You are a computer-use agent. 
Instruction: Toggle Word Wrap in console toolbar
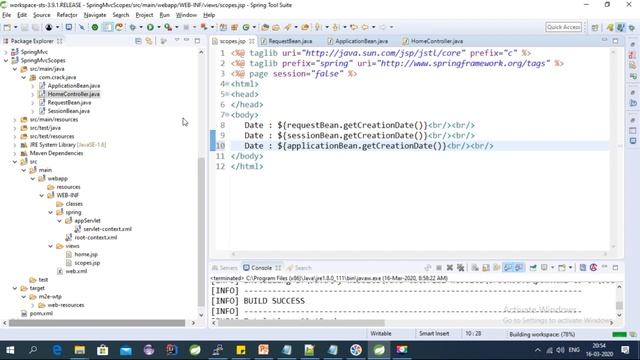point(496,268)
